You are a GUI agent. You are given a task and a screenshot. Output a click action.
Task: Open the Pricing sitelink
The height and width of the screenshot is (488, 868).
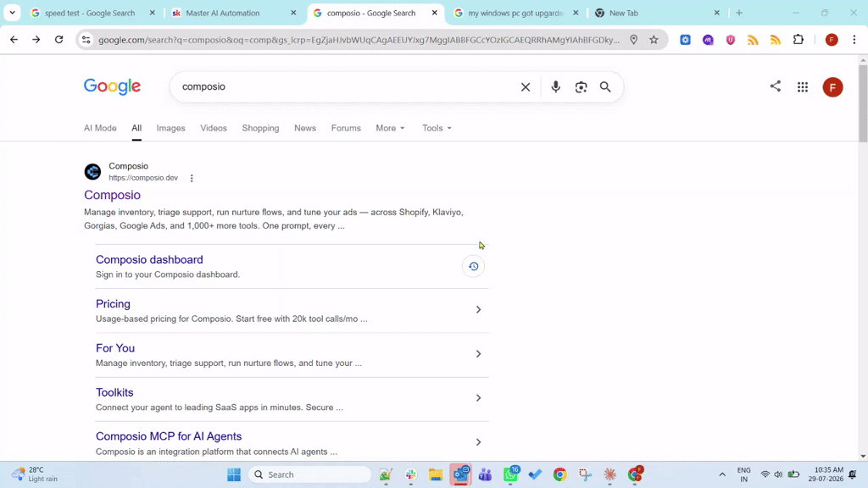[x=113, y=304]
